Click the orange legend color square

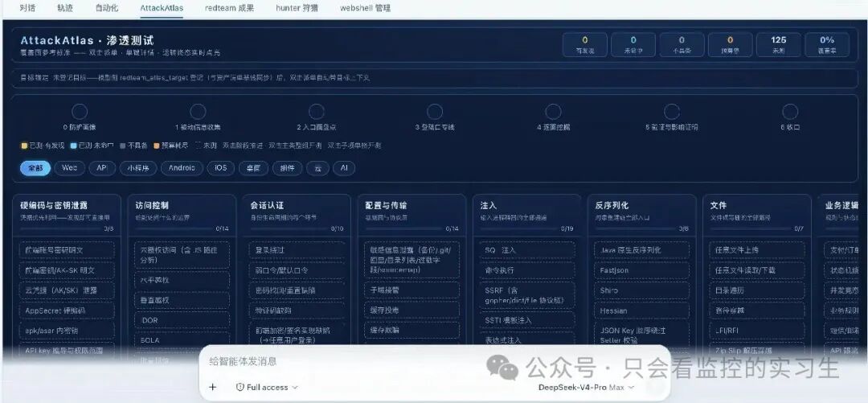[x=157, y=146]
